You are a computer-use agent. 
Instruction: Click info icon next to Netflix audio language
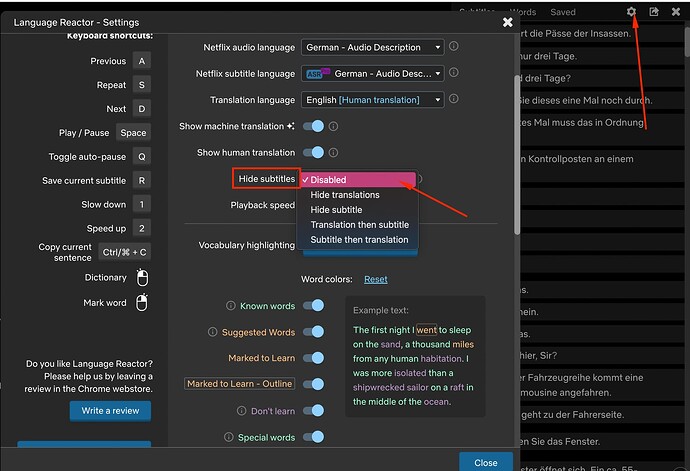(454, 47)
